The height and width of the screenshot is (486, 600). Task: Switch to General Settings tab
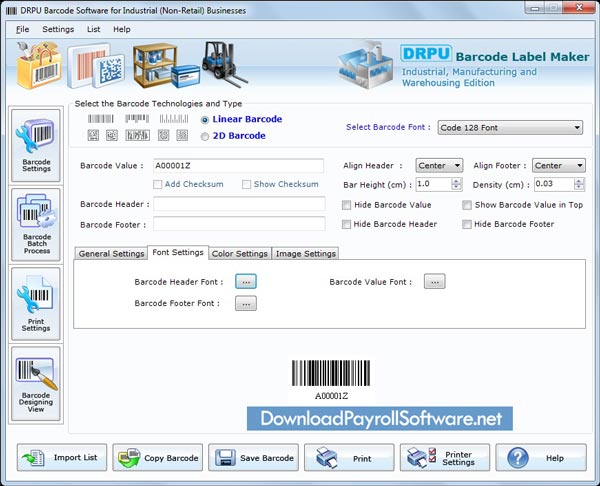coord(111,254)
